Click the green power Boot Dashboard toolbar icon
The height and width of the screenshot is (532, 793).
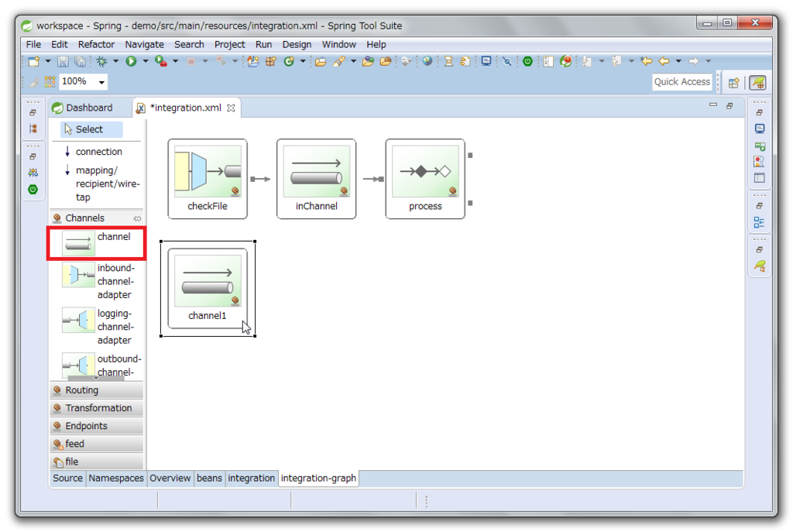tap(527, 62)
